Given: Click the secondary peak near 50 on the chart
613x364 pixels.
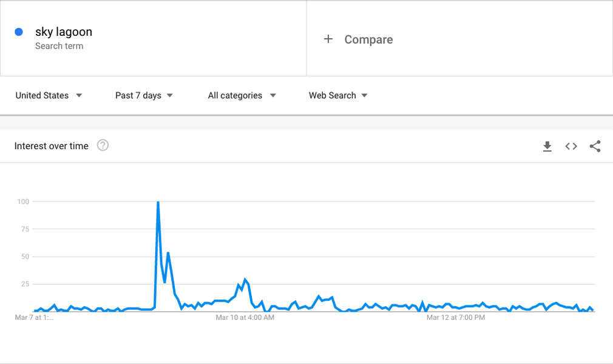Looking at the screenshot, I should coord(168,253).
